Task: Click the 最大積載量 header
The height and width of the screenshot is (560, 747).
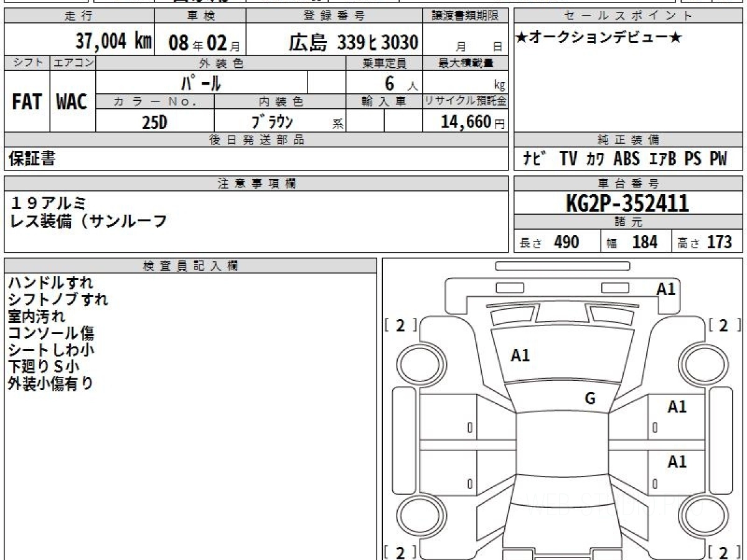Action: click(466, 63)
